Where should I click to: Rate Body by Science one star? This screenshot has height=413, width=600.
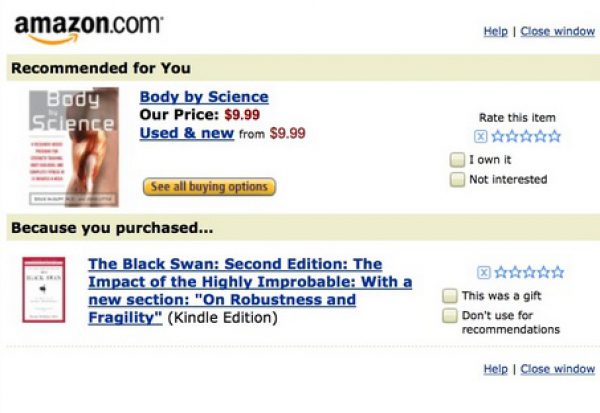point(497,137)
